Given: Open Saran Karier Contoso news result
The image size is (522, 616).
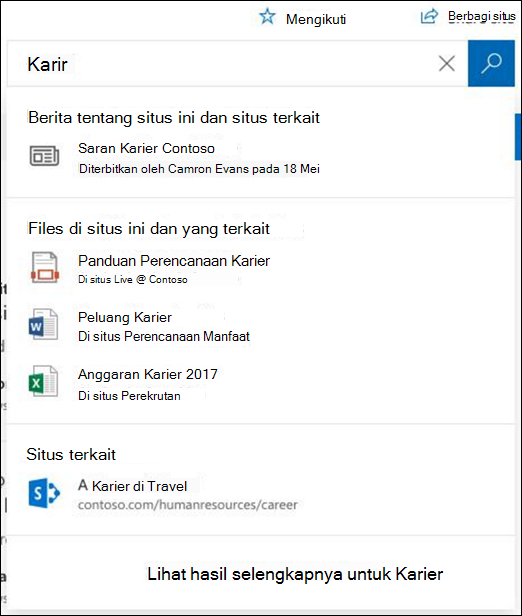Looking at the screenshot, I should pyautogui.click(x=146, y=148).
